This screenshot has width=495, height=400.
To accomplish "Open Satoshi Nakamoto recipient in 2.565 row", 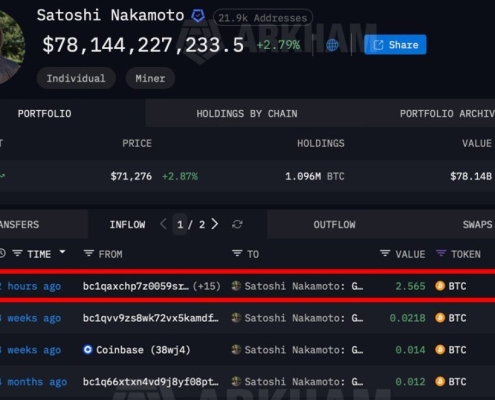I will pyautogui.click(x=304, y=286).
